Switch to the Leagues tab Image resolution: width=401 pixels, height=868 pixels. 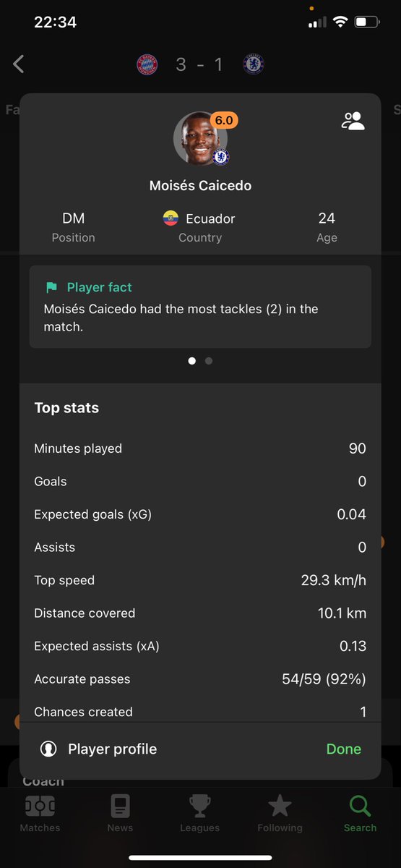[x=199, y=814]
